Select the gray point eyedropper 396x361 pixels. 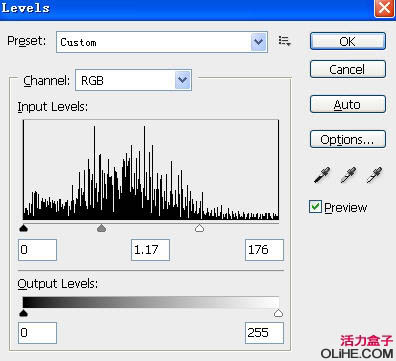tap(348, 175)
